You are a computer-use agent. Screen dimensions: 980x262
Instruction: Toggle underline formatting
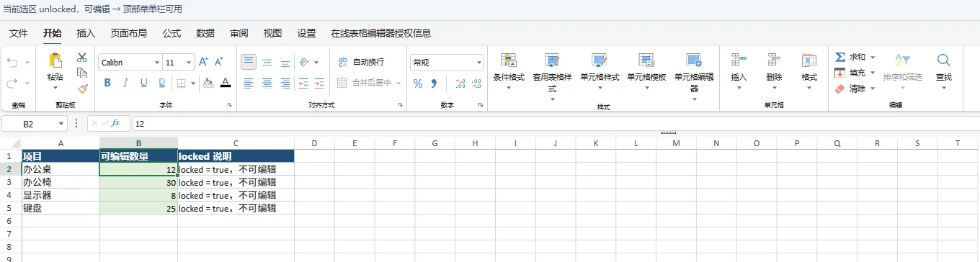(143, 83)
